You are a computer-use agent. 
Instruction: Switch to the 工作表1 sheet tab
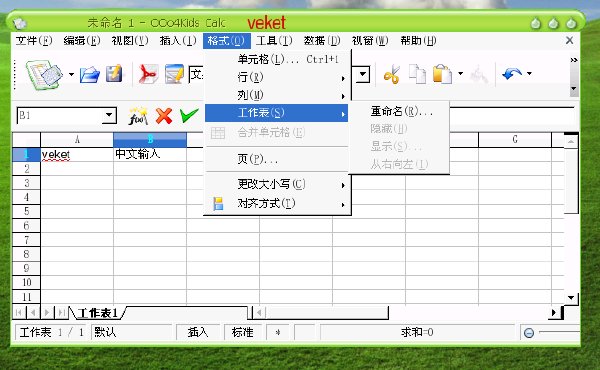(x=97, y=313)
